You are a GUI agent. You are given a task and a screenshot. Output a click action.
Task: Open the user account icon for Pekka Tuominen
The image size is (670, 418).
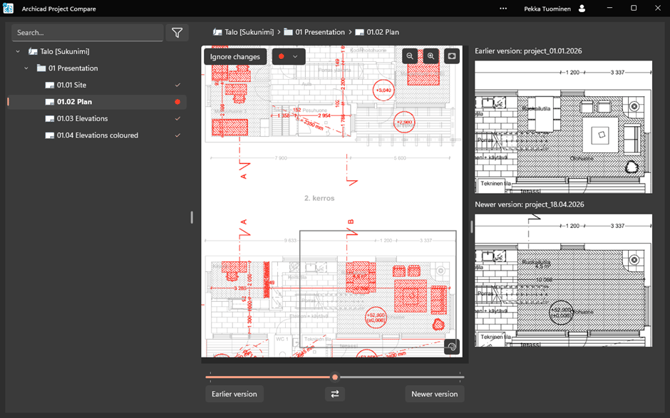point(583,8)
